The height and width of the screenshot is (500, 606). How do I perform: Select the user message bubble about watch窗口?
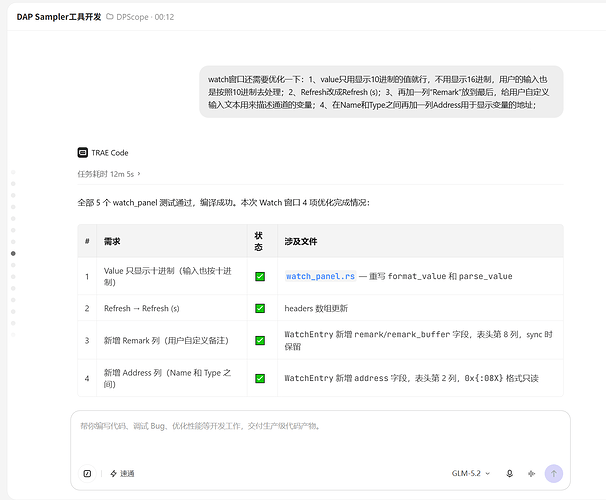pyautogui.click(x=381, y=92)
